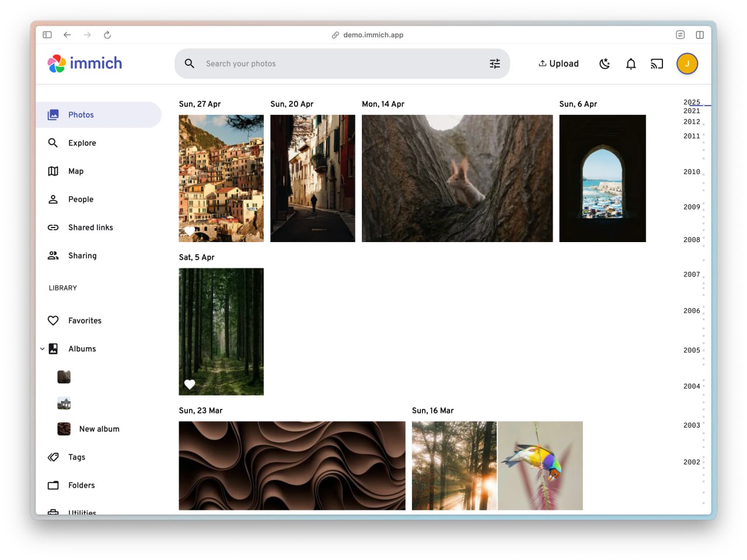Jump to year 2010 on the timeline scrubber
Image resolution: width=747 pixels, height=560 pixels.
coord(692,171)
